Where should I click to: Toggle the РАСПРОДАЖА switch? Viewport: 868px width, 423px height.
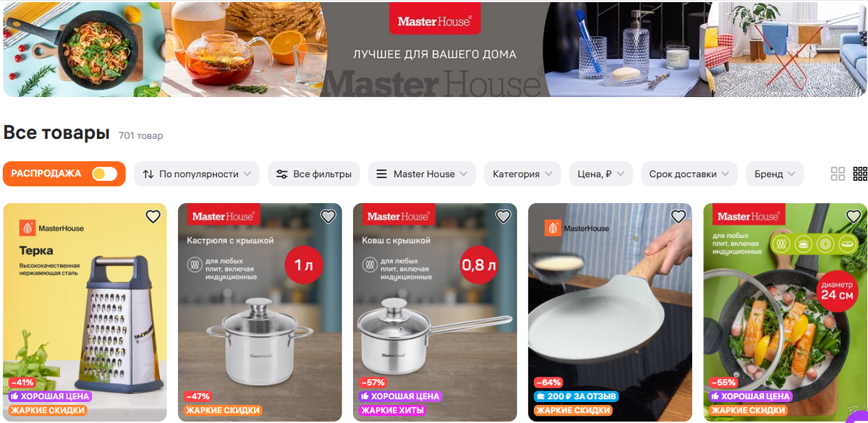click(x=105, y=174)
